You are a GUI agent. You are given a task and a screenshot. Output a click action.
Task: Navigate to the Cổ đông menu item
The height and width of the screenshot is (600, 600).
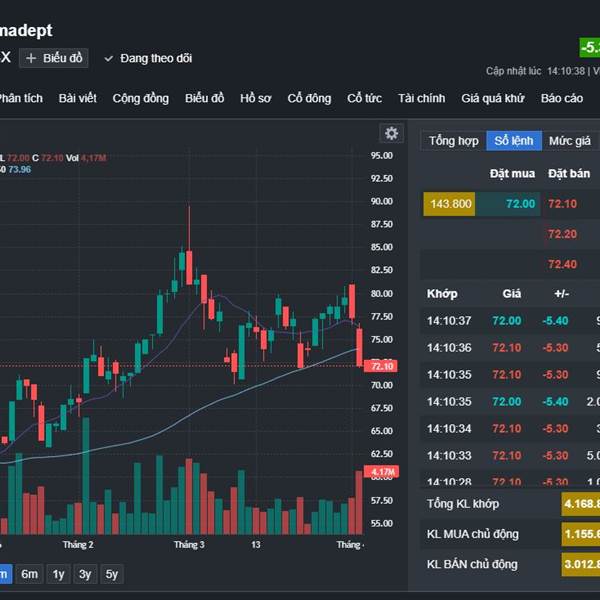coord(309,98)
